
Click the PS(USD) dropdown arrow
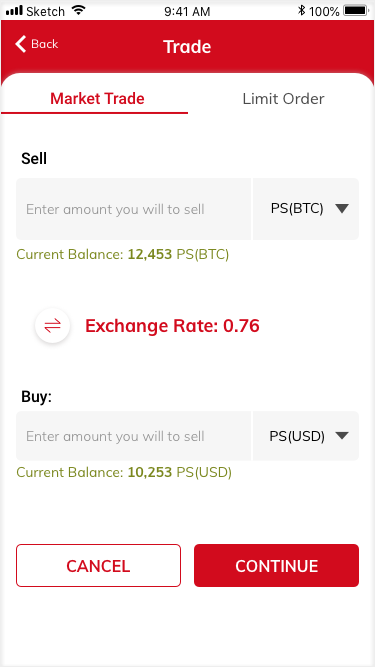tap(342, 436)
